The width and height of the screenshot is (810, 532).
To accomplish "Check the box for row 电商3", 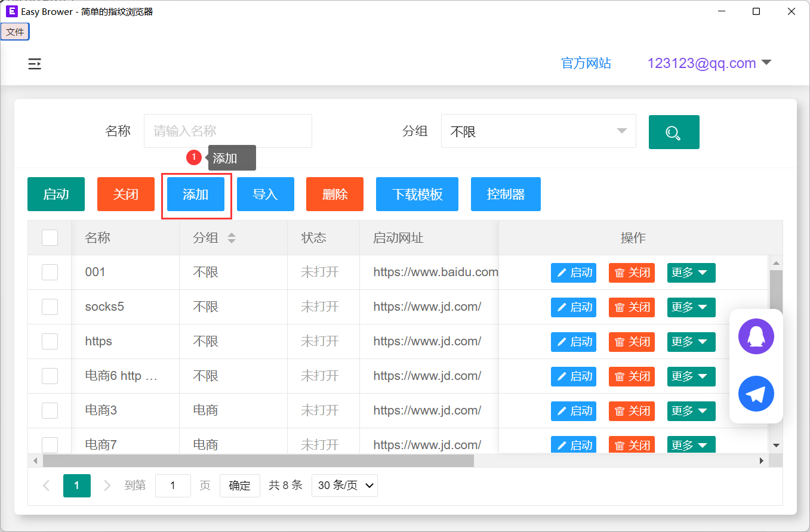I will [x=50, y=410].
